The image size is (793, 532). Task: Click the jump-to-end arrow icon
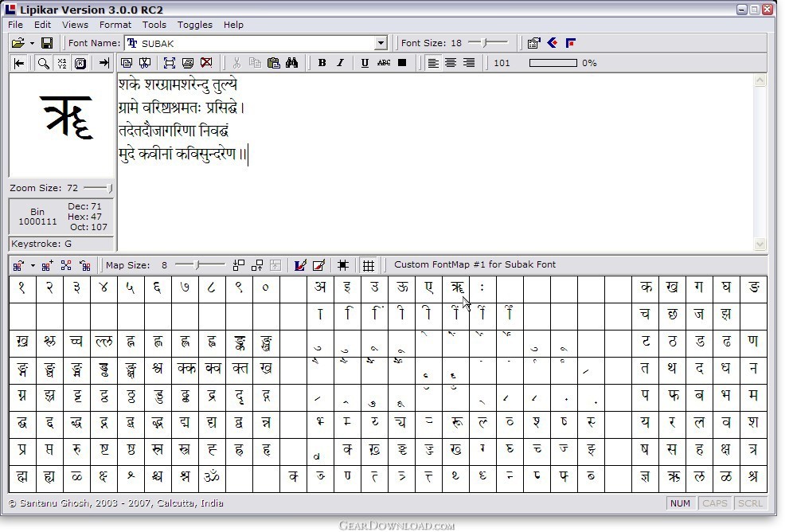[104, 63]
